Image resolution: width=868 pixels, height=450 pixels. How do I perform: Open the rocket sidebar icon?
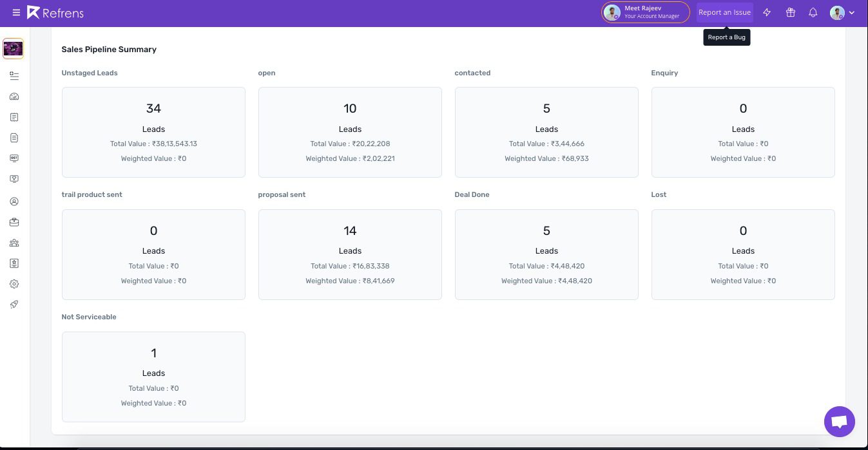pyautogui.click(x=14, y=305)
